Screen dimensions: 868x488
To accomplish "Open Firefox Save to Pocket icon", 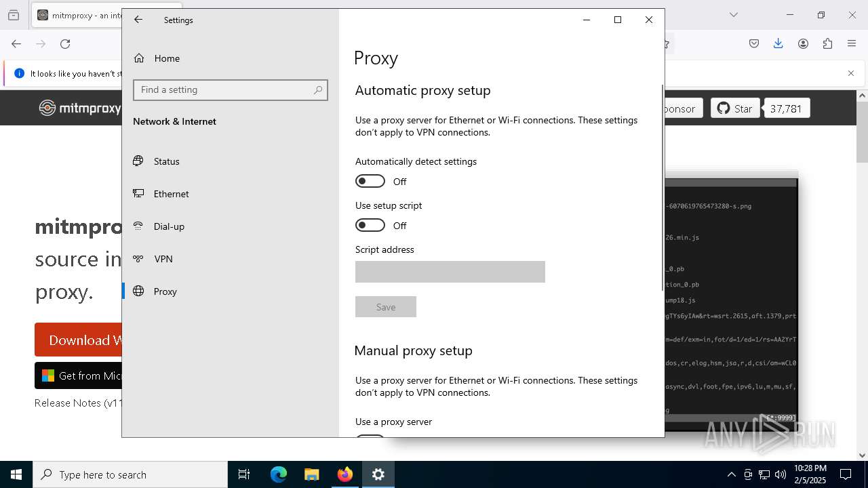I will tap(754, 44).
